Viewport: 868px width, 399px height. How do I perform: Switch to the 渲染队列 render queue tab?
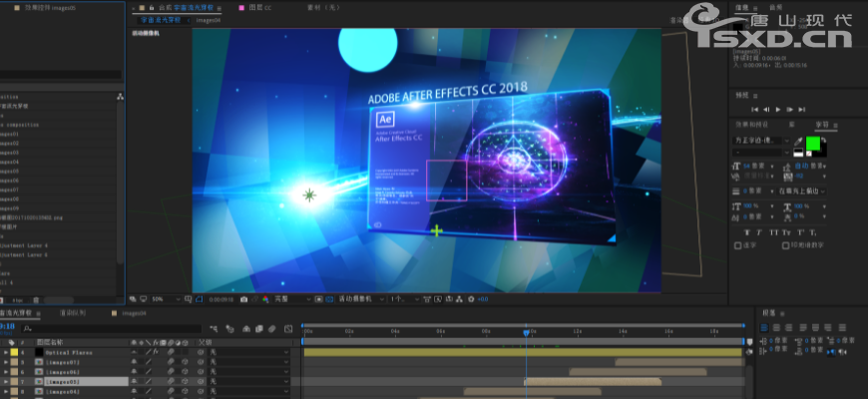tap(73, 313)
